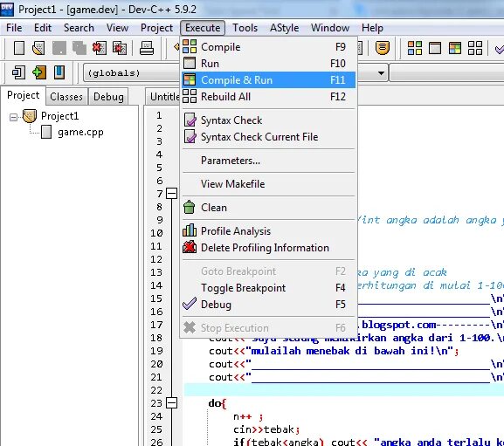Click the Debug checkmark menu icon
This screenshot has width=504, height=446.
[190, 304]
